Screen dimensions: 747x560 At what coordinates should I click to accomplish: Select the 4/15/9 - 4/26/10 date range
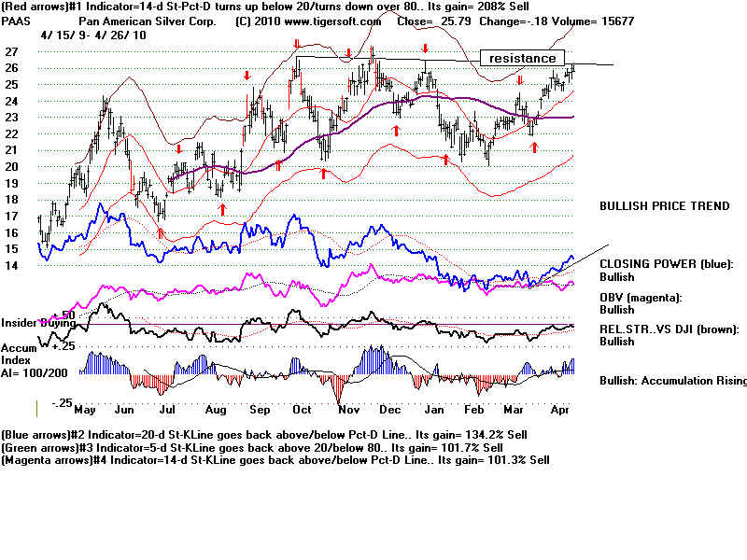[x=93, y=35]
